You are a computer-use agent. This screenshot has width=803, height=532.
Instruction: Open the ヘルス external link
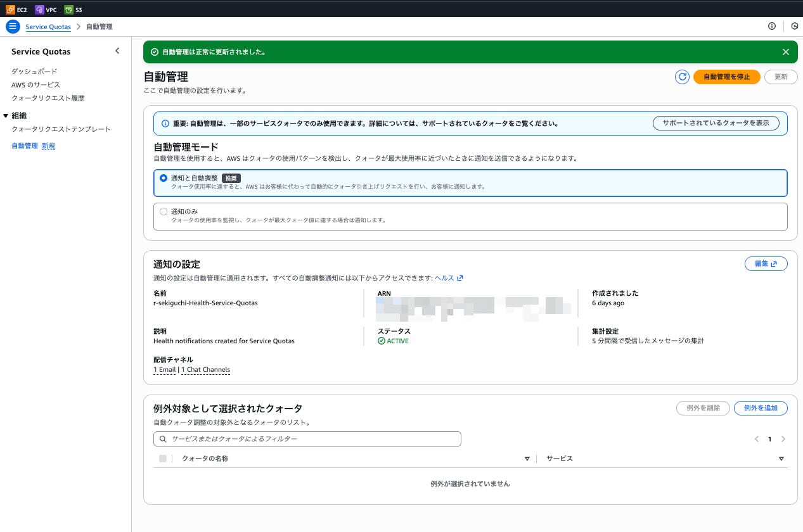tap(449, 278)
